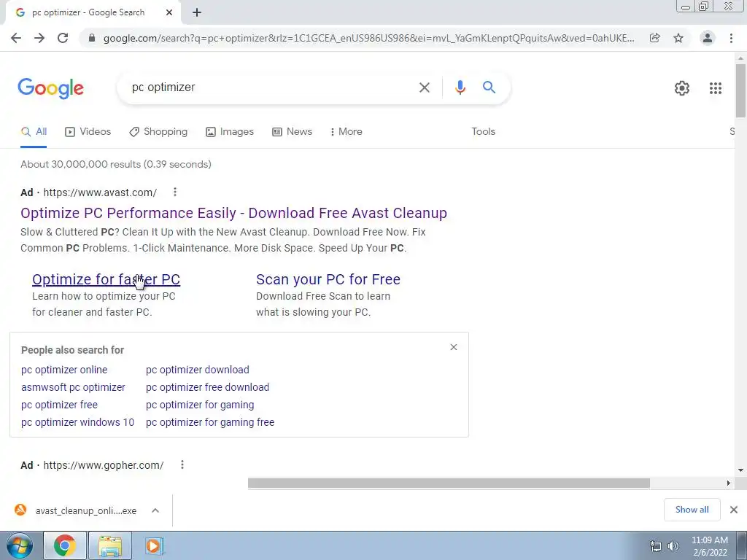Open the three-dot menu beside avast.com ad
The width and height of the screenshot is (747, 560).
pyautogui.click(x=175, y=192)
